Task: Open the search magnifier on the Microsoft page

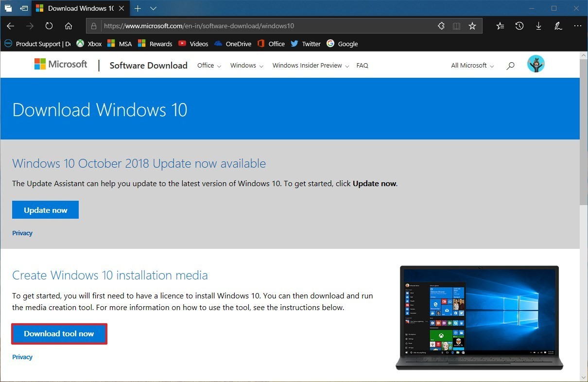Action: click(510, 65)
